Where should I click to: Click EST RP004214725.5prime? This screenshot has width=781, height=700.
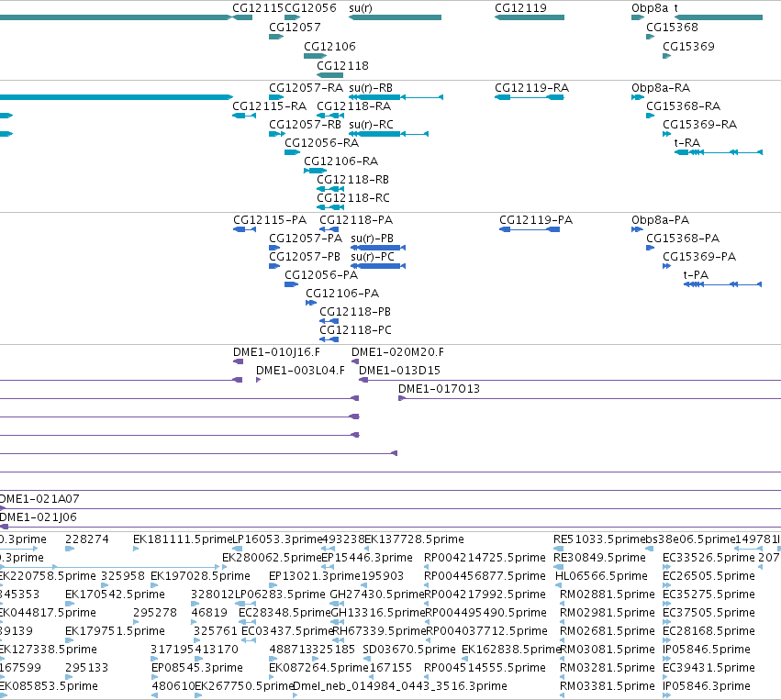(485, 559)
